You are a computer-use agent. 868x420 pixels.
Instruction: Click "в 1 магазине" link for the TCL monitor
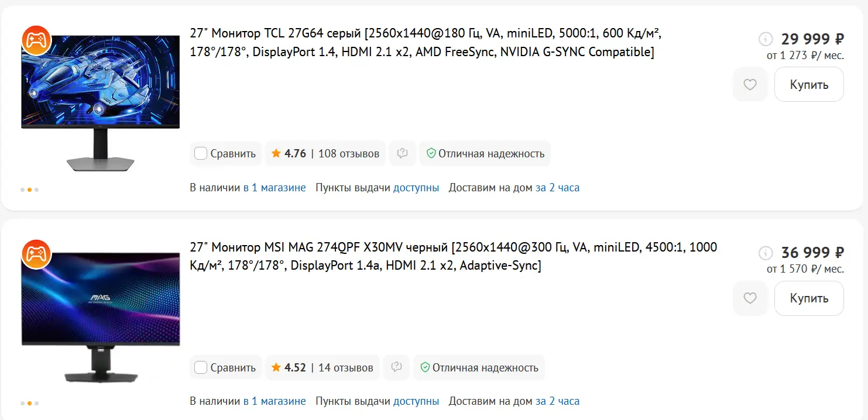[x=275, y=188]
